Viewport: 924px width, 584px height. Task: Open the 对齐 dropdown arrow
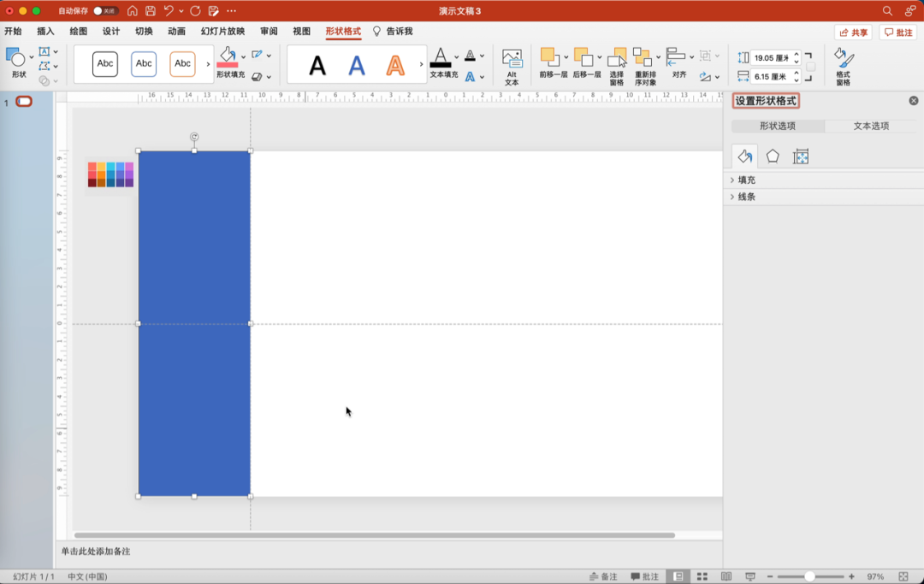[692, 57]
